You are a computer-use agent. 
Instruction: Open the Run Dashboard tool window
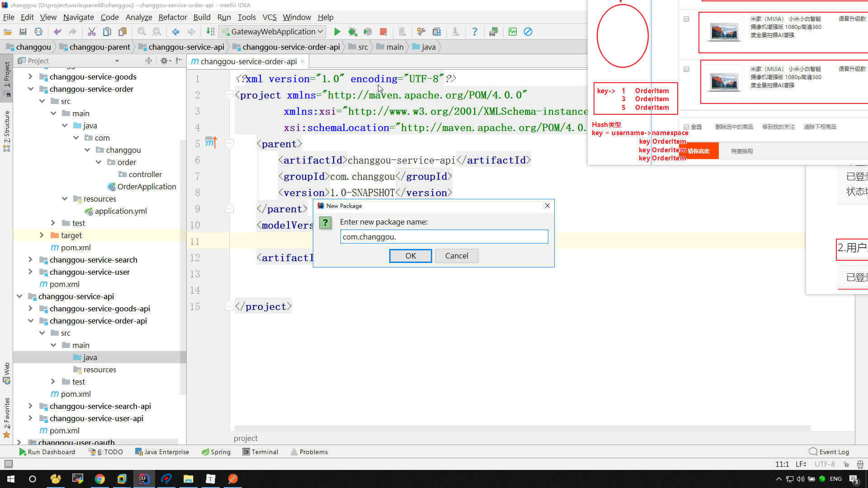(x=47, y=452)
